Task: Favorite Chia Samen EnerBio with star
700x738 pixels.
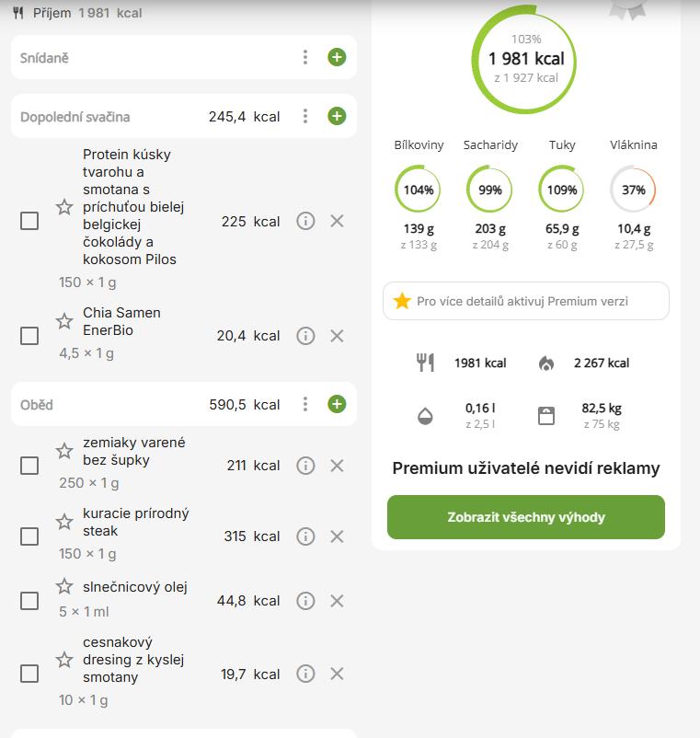Action: (64, 321)
